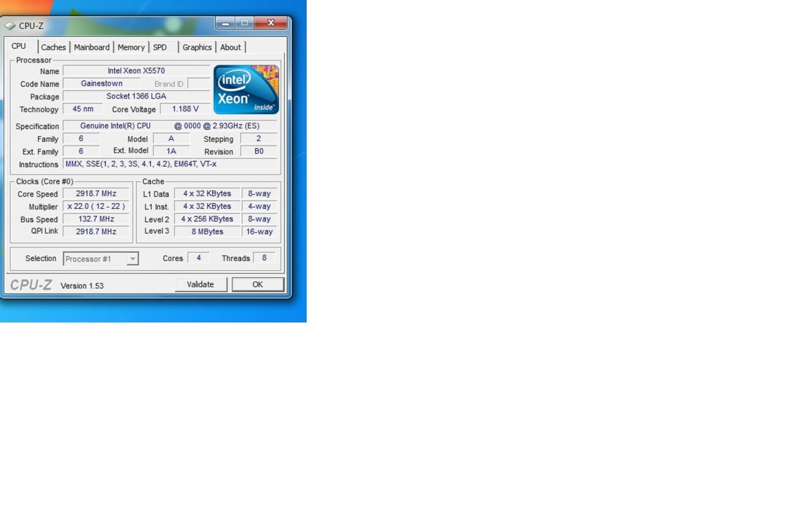Click the Level 2 size 4 x 256 KBytes

[207, 219]
